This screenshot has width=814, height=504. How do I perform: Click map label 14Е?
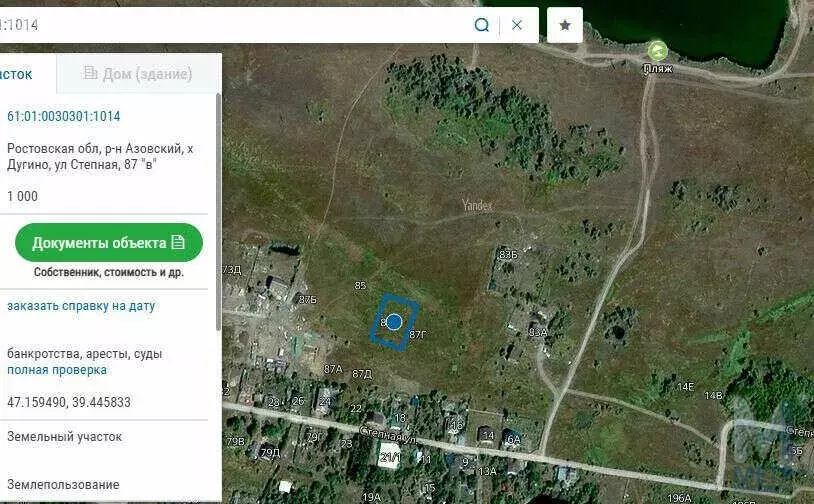686,387
